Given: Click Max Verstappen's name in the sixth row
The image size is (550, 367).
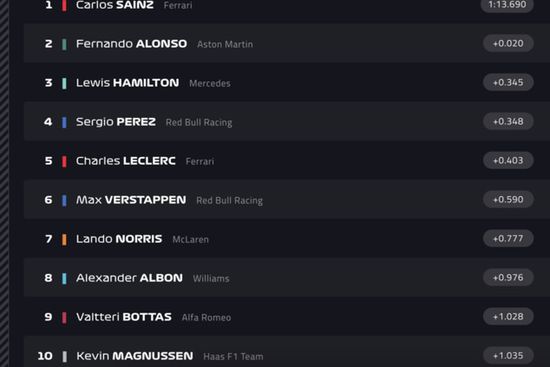Looking at the screenshot, I should point(131,200).
